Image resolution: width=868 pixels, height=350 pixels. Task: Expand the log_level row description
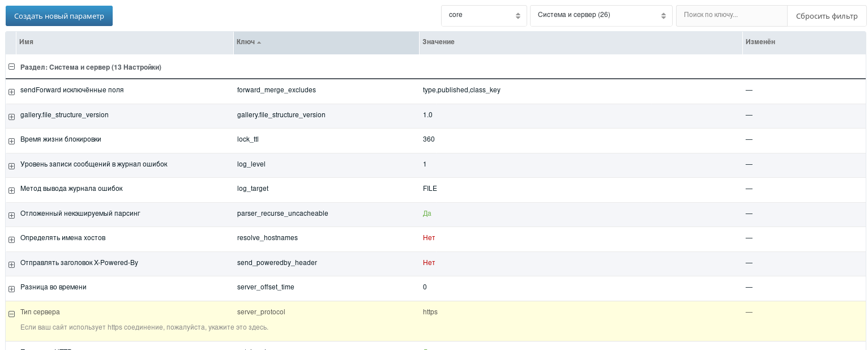click(11, 166)
